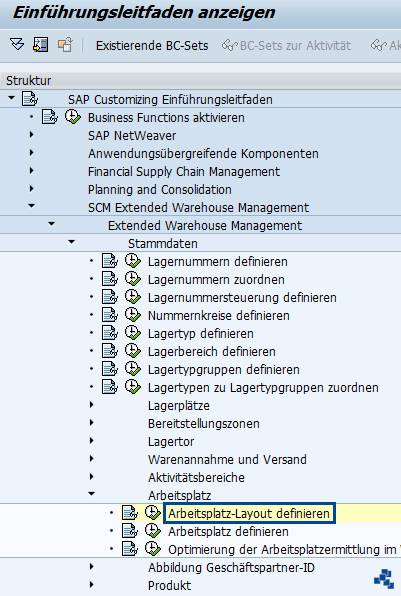401x596 pixels.
Task: Collapse the SAP Customizing Einführungsleitfaden root node
Action: [x=11, y=98]
